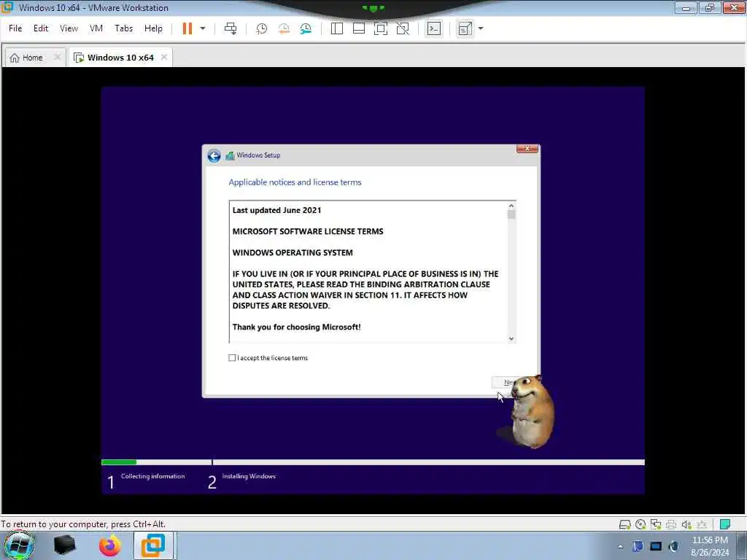Viewport: 747px width, 560px height.
Task: Close the Windows Setup dialog
Action: [527, 149]
